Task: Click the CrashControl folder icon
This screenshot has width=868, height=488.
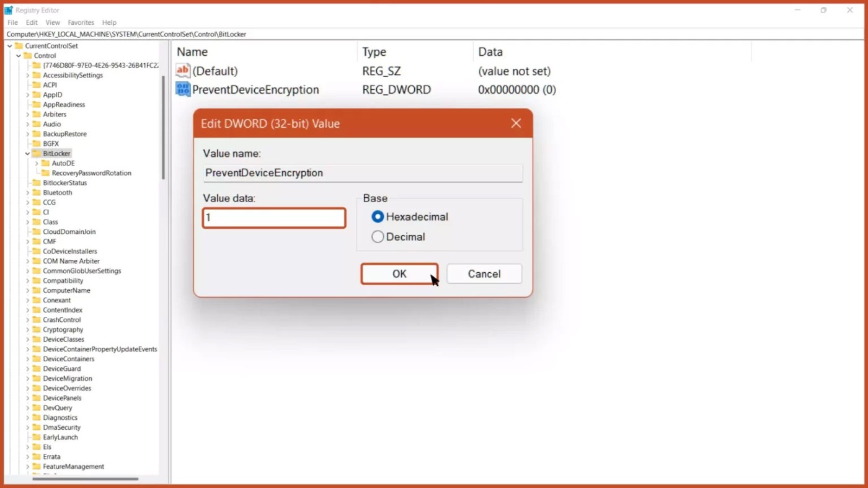Action: 36,320
